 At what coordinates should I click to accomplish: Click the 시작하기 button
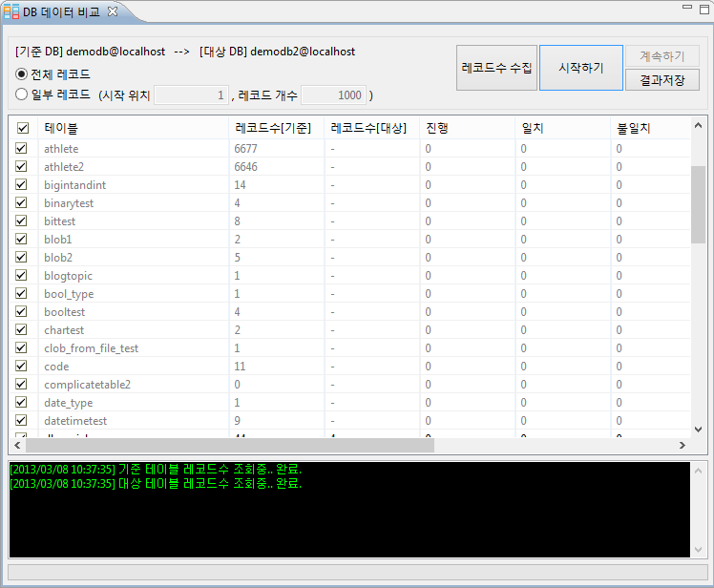click(581, 68)
